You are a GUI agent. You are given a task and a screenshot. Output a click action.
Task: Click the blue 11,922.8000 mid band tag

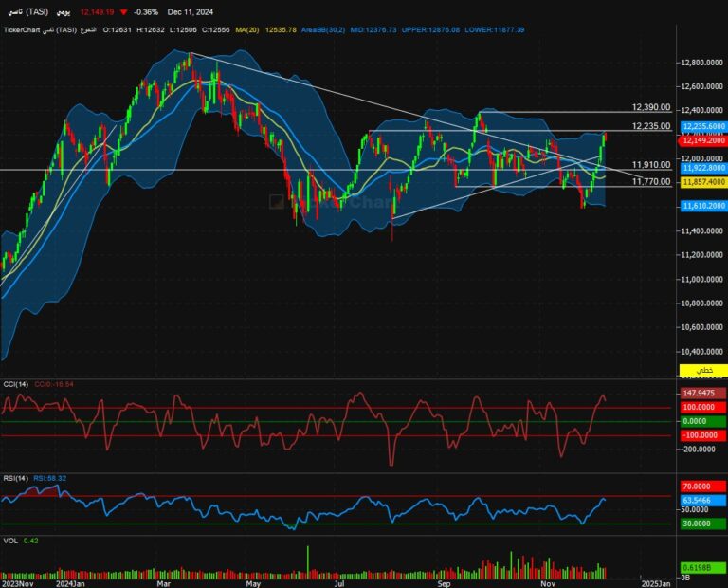click(702, 168)
